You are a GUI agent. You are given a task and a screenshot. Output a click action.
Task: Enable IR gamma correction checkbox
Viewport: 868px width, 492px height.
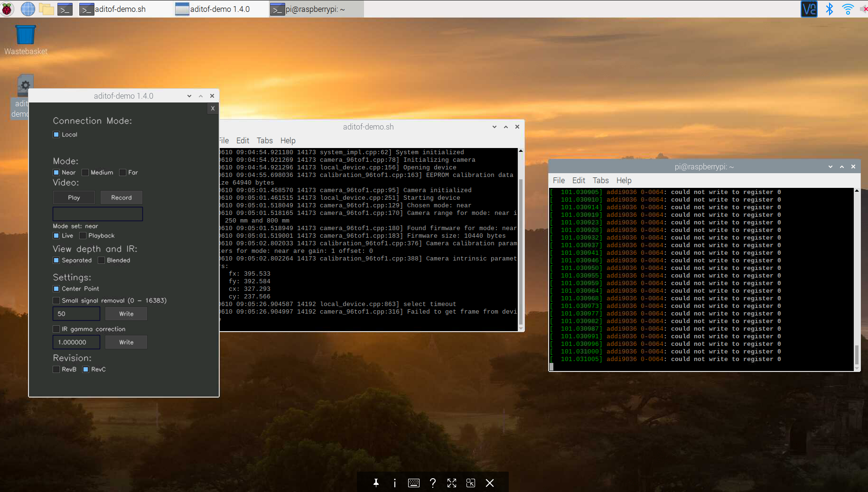coord(56,329)
